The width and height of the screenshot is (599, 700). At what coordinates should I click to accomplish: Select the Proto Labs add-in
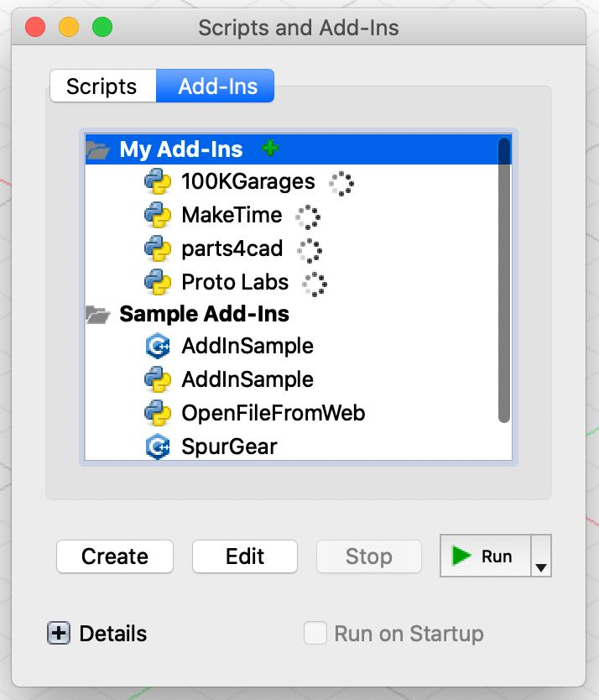(235, 282)
